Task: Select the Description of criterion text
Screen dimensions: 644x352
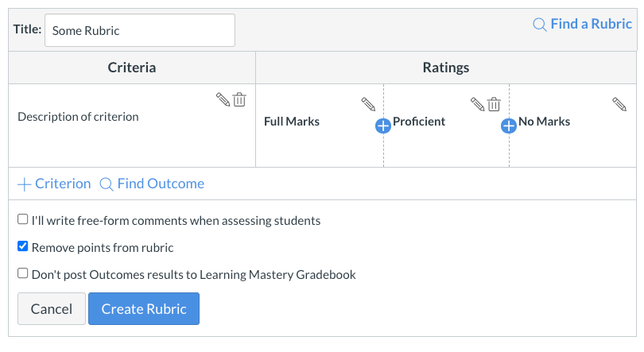Action: (78, 117)
